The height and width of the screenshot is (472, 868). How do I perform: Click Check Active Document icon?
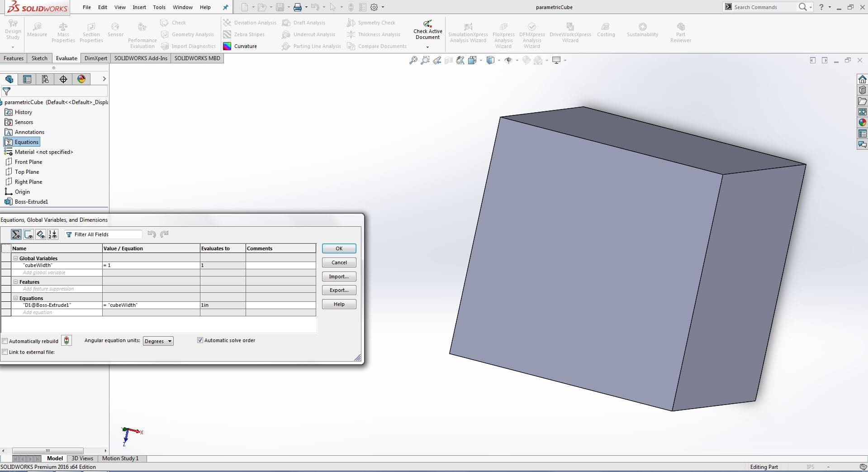[427, 24]
